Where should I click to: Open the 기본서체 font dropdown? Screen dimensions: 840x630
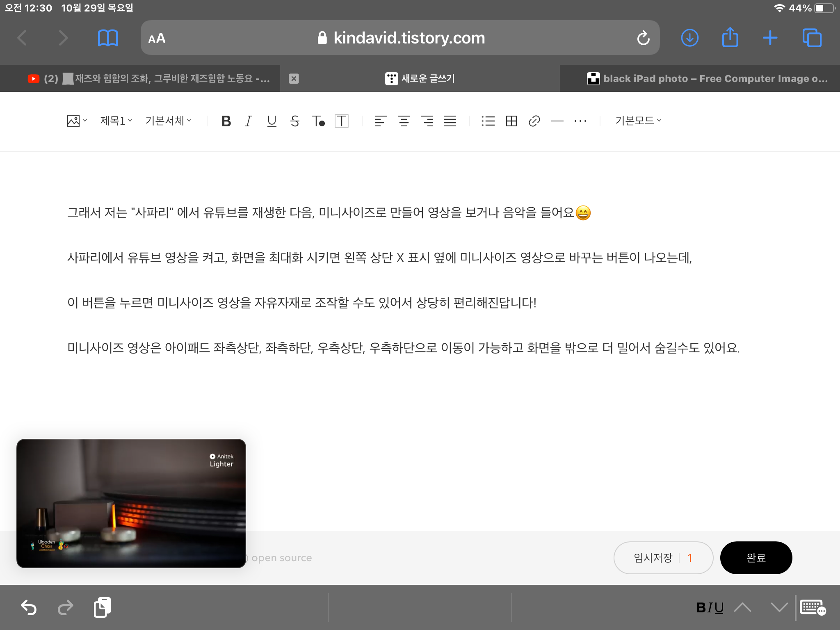[168, 121]
